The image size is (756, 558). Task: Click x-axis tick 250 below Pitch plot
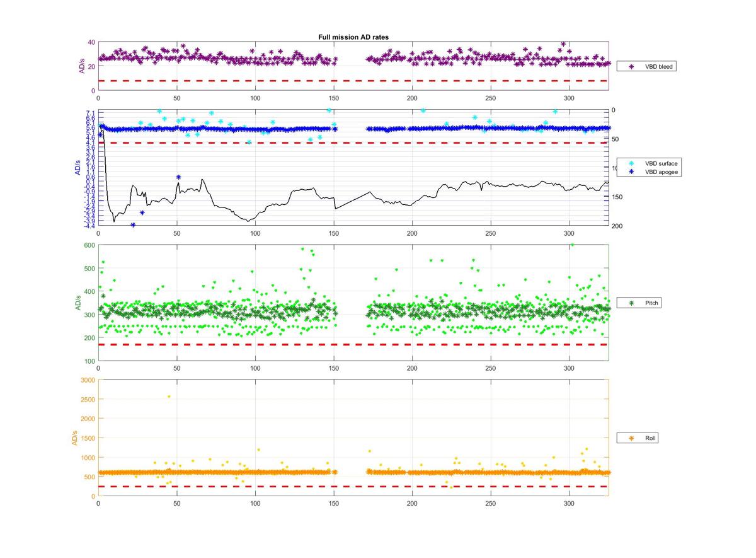pyautogui.click(x=490, y=369)
